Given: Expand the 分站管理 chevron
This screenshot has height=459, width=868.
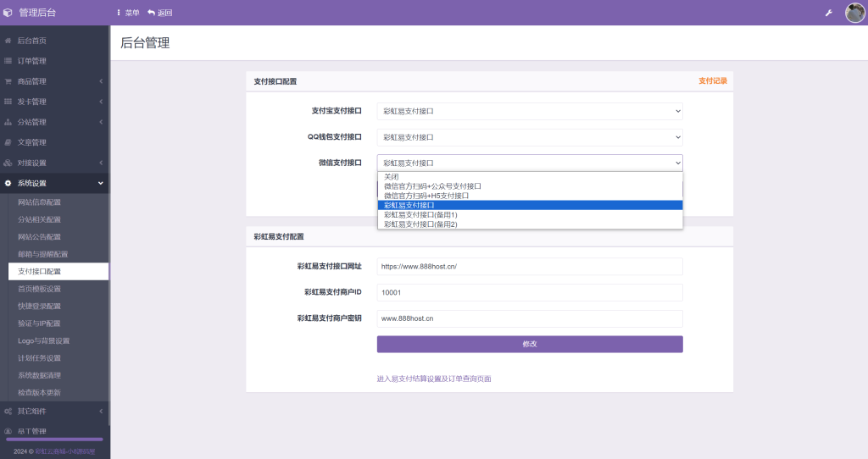Looking at the screenshot, I should [101, 122].
